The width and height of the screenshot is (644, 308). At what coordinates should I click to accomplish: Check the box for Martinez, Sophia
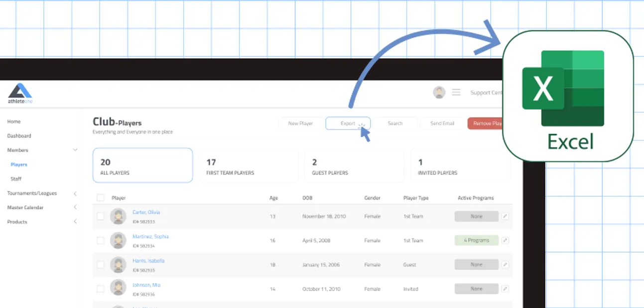(x=101, y=240)
